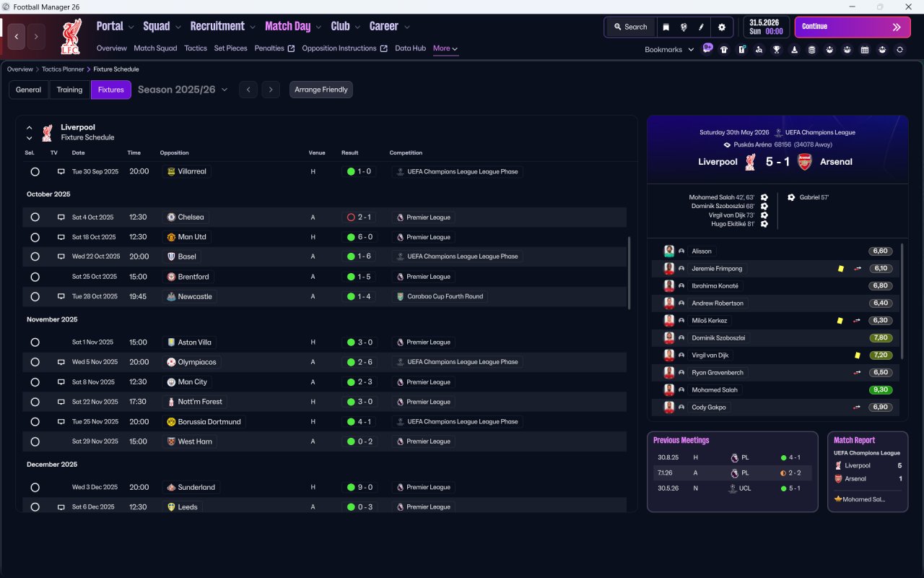Screen dimensions: 924x578
Task: Click the shirt bookmark shortcut icon
Action: (724, 49)
